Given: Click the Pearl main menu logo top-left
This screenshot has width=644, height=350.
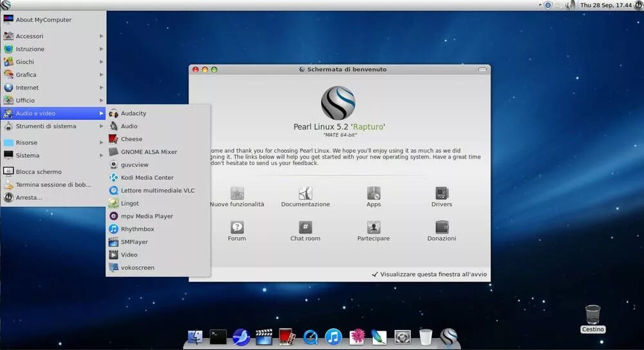Looking at the screenshot, I should tap(5, 5).
